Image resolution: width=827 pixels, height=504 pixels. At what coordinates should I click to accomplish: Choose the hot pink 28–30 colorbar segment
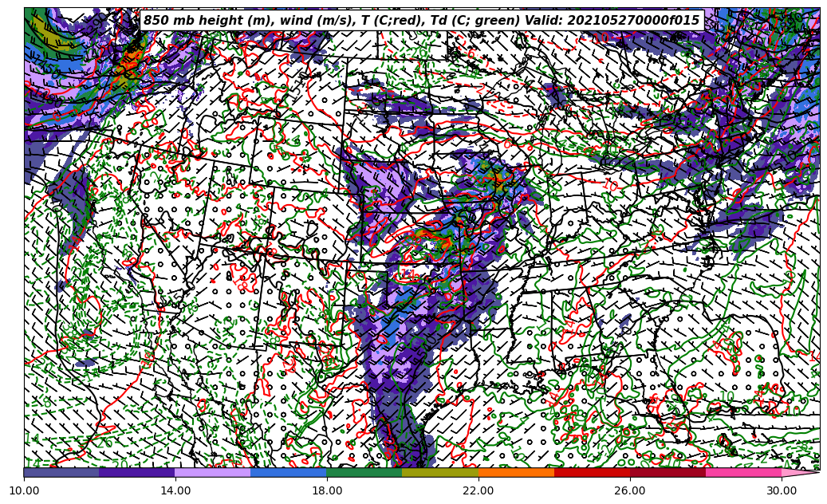click(x=743, y=472)
